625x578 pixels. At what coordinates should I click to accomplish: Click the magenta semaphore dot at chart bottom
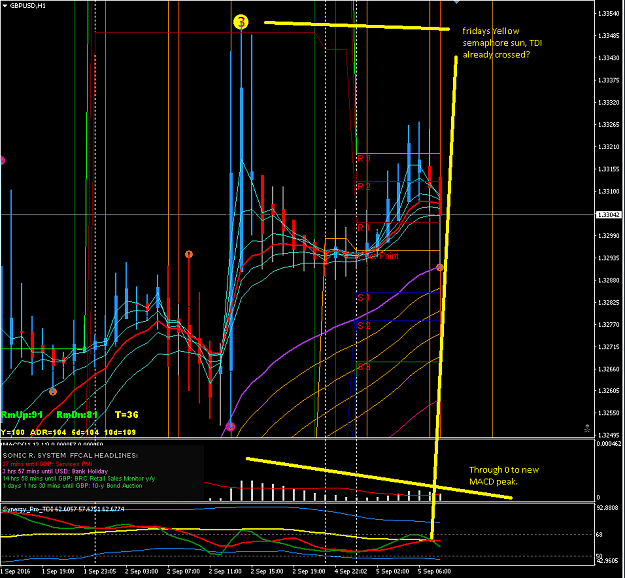coord(230,427)
